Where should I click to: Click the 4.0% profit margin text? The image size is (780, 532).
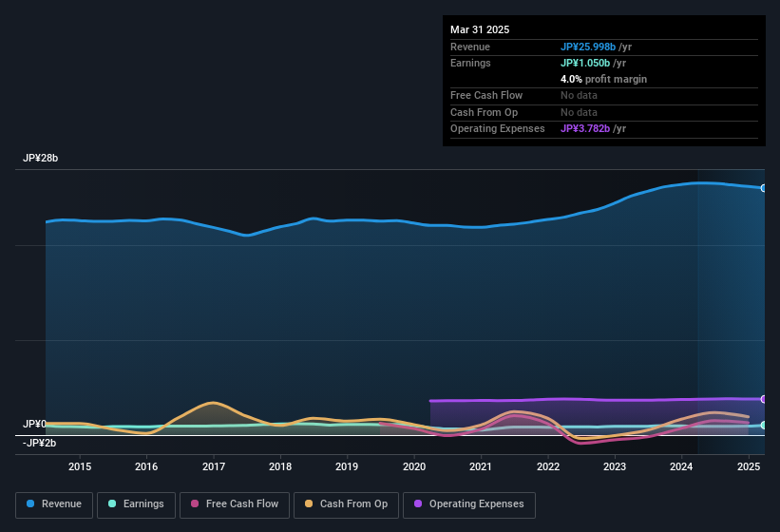coord(603,79)
